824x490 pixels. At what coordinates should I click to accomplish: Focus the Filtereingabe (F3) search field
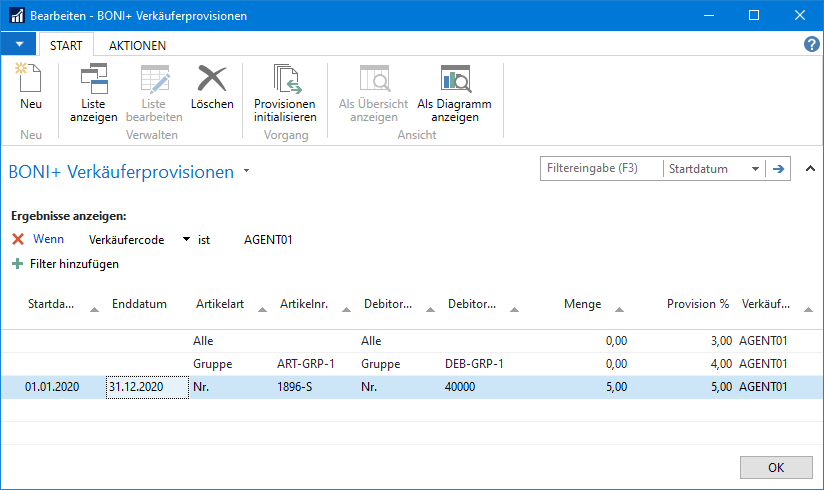pos(600,169)
